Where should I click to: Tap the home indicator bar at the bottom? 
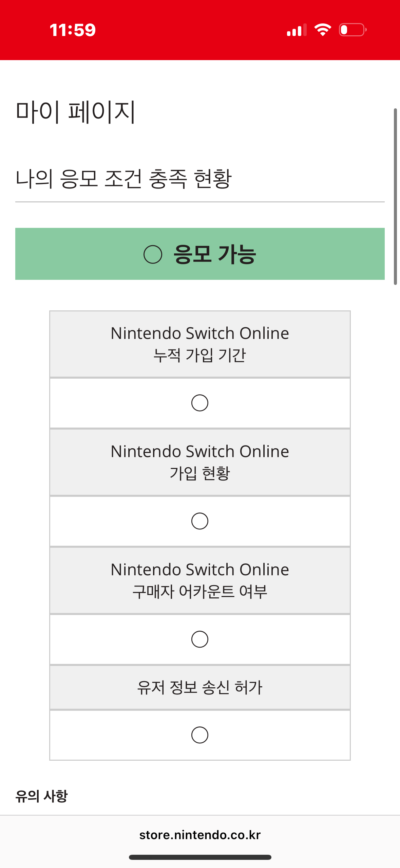coord(200,857)
